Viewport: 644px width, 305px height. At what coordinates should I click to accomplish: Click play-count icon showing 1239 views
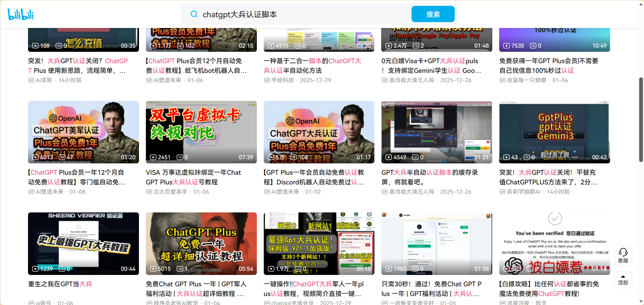tap(35, 269)
